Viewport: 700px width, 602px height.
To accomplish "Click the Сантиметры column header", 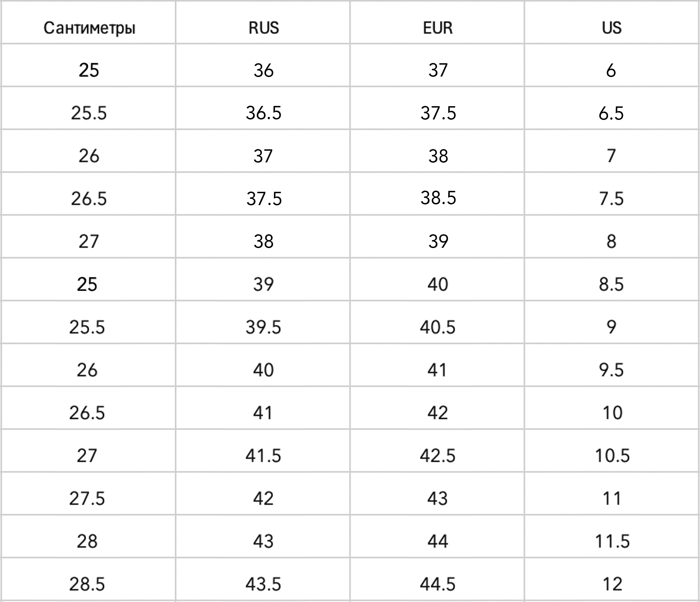I will pyautogui.click(x=89, y=28).
